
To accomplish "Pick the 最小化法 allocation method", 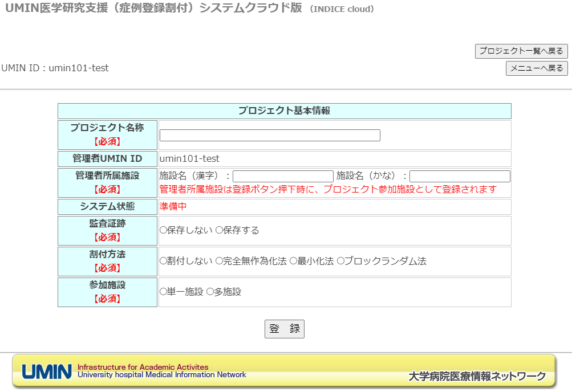I will pos(293,261).
